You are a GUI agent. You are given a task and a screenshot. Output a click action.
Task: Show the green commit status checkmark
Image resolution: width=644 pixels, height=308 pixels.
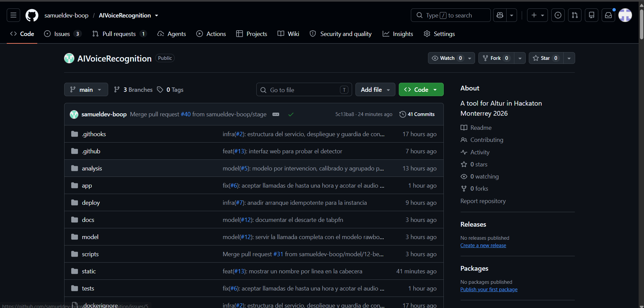(x=291, y=114)
